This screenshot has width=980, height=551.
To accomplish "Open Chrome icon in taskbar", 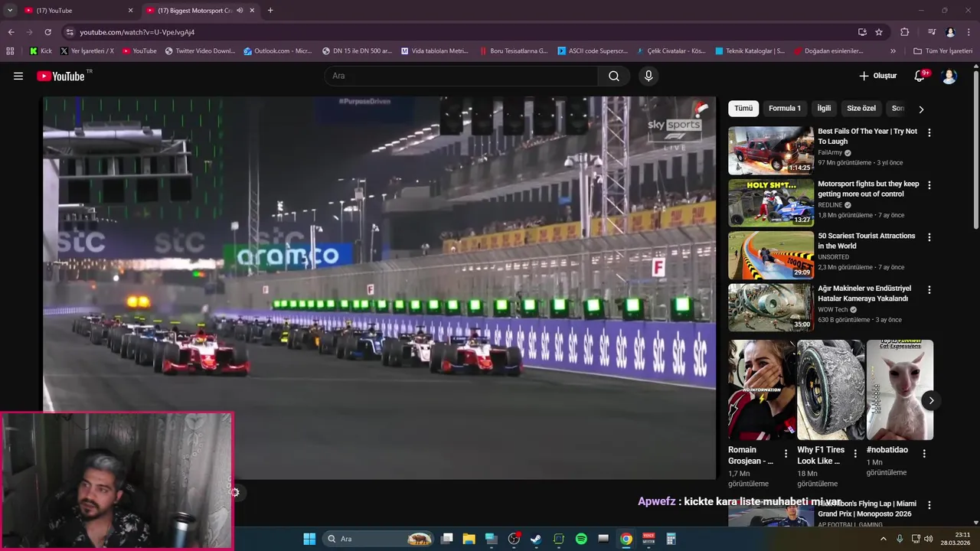I will tap(626, 539).
